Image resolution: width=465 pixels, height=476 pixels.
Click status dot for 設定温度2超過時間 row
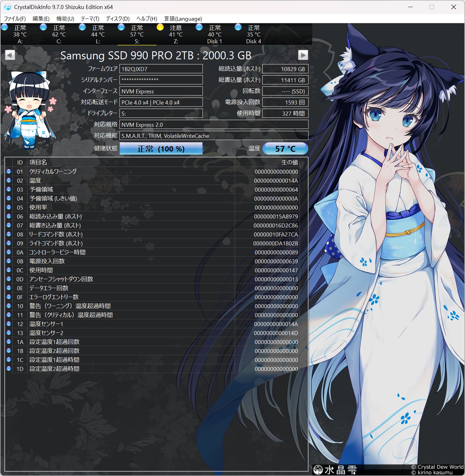(9, 368)
